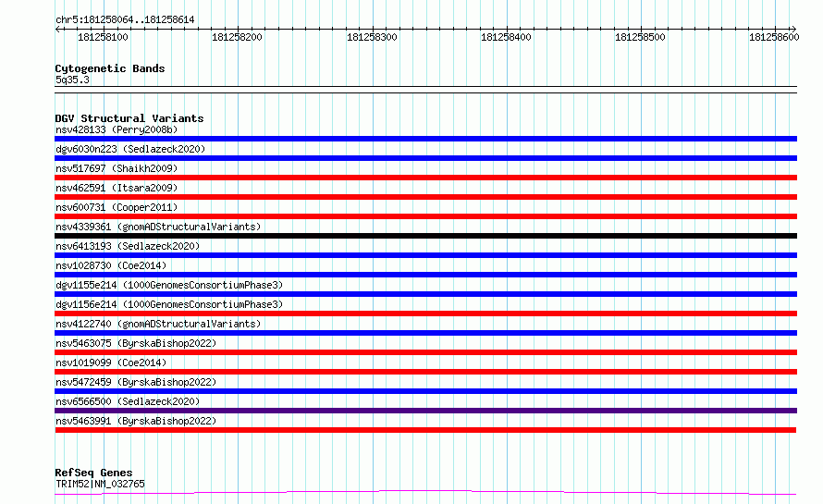
Task: Open the RefSeq Genes track title
Action: tap(93, 473)
